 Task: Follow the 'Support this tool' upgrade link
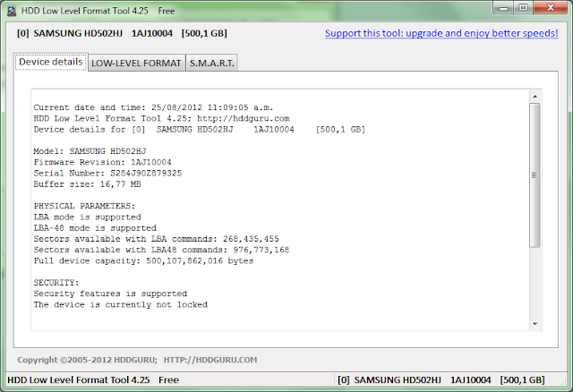tap(441, 33)
